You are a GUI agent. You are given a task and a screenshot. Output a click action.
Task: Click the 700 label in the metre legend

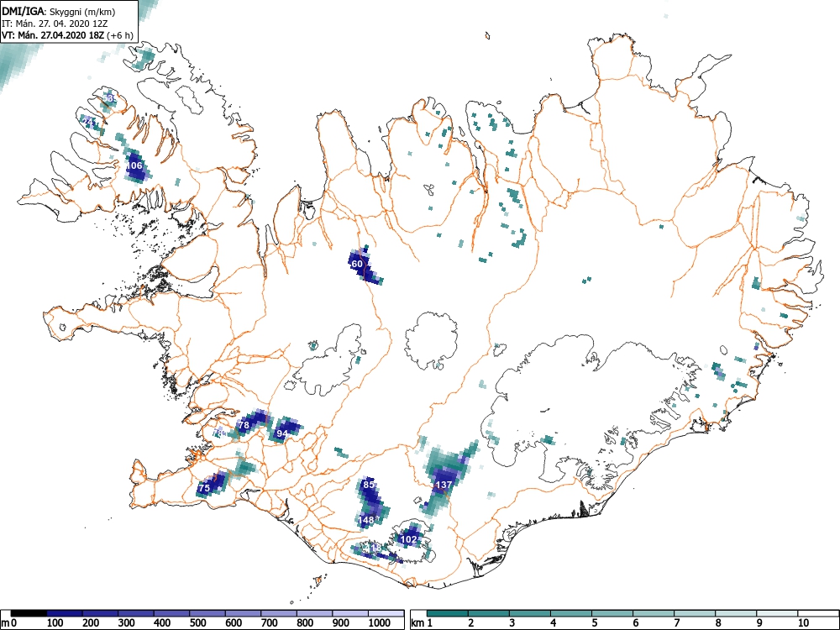tap(270, 623)
